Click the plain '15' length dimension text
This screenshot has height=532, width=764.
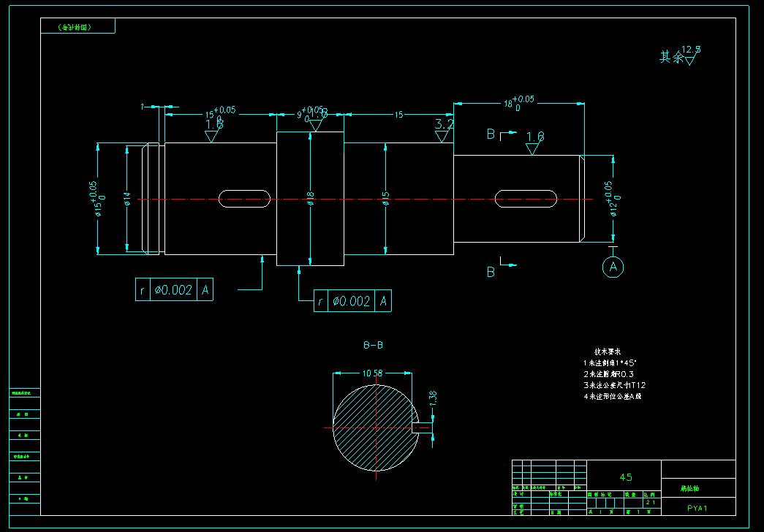(398, 115)
